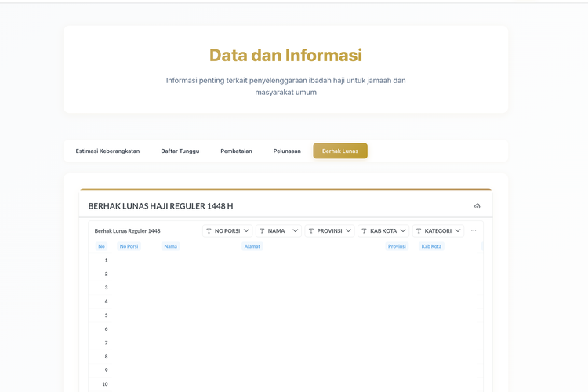
Task: Select the Berhak Lunas tab
Action: [340, 151]
